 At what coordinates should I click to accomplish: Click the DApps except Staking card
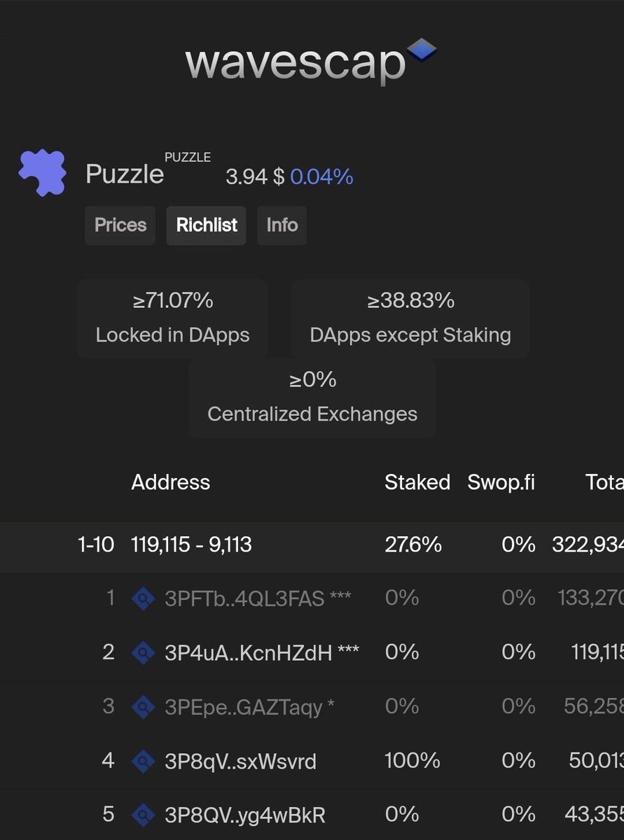[410, 318]
